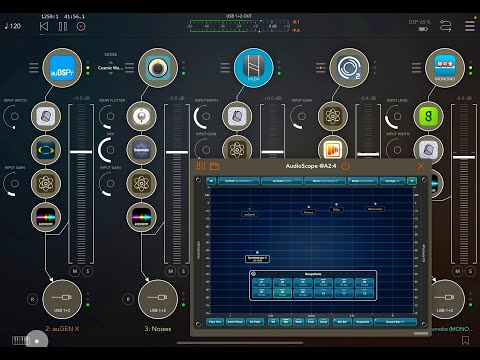Viewport: 480px width, 360px height.
Task: Click the '3: Noises' channel title
Action: tap(158, 329)
